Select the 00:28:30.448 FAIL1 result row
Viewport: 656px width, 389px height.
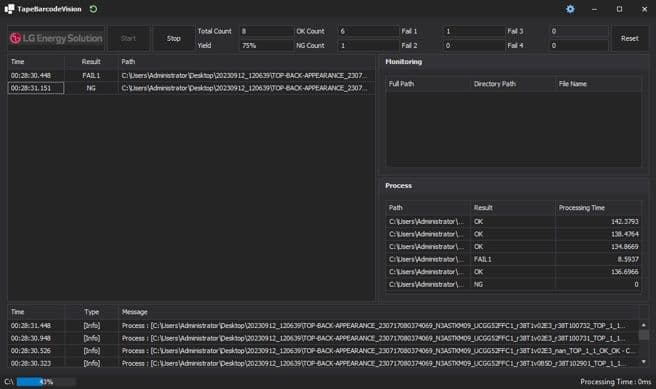coord(191,76)
